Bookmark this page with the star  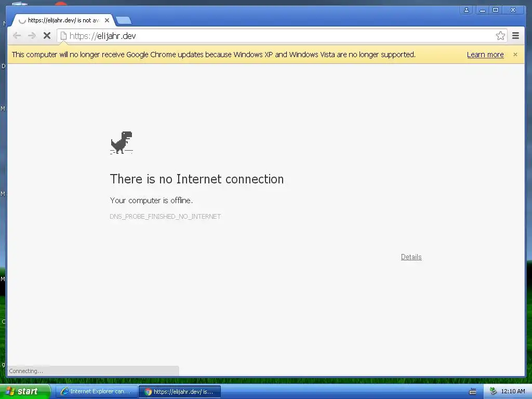[500, 36]
